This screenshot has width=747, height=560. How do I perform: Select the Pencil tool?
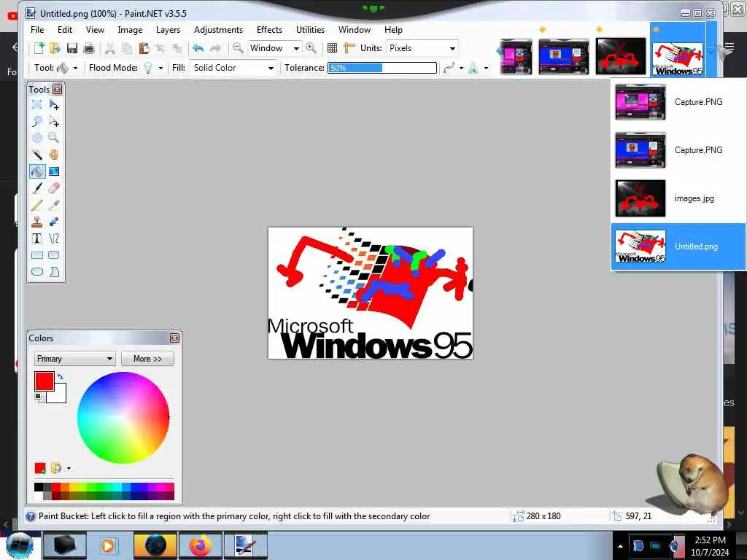(x=37, y=205)
